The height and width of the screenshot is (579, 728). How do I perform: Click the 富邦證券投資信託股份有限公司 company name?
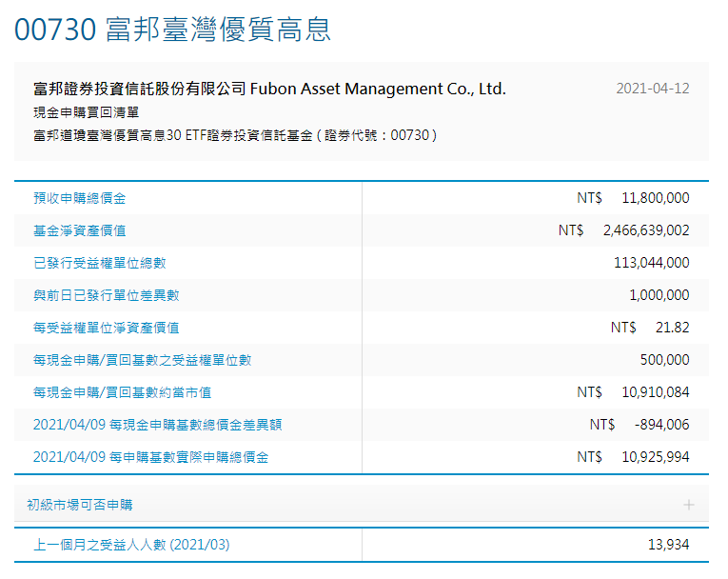point(269,89)
